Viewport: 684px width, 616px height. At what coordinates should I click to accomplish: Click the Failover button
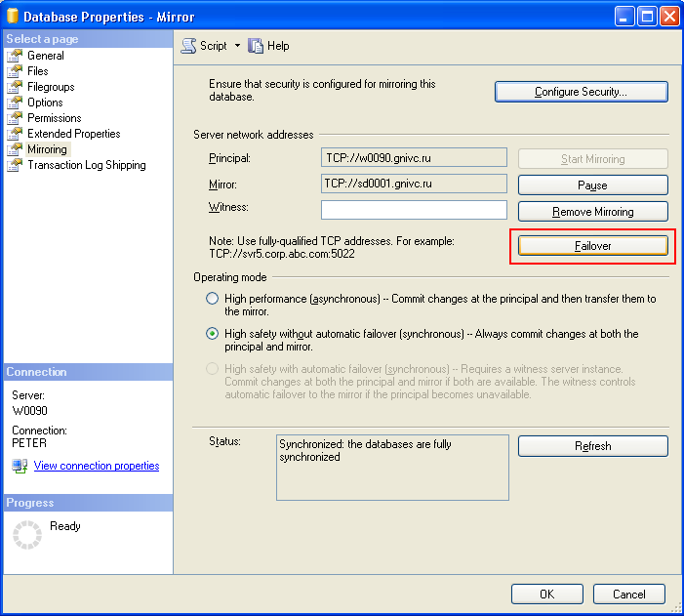click(593, 246)
